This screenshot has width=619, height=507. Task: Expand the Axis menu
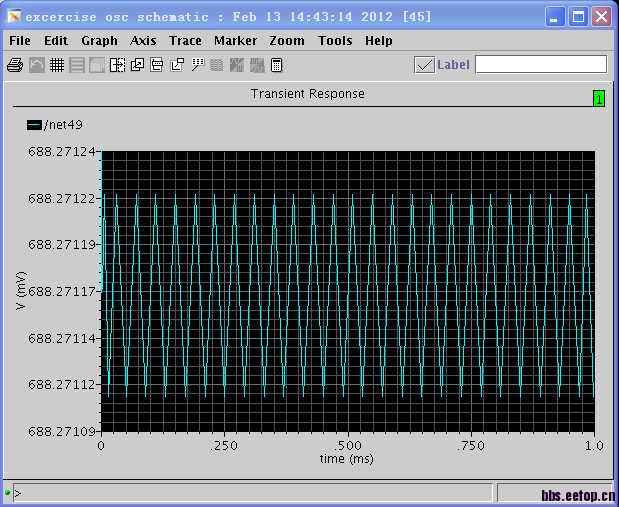pos(143,41)
